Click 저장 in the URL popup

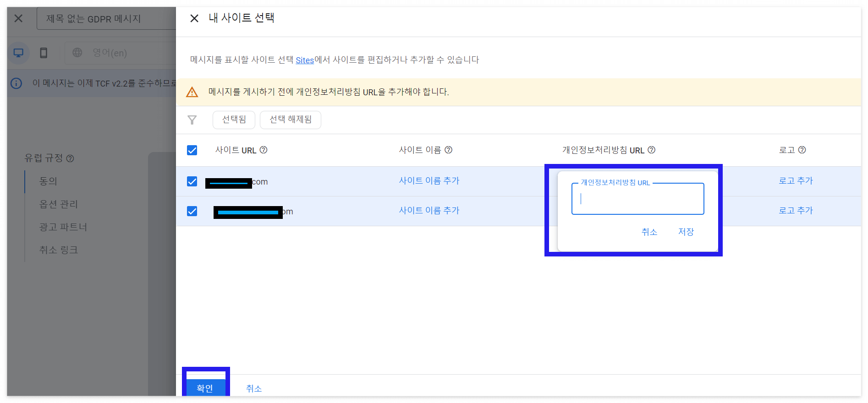(x=686, y=232)
